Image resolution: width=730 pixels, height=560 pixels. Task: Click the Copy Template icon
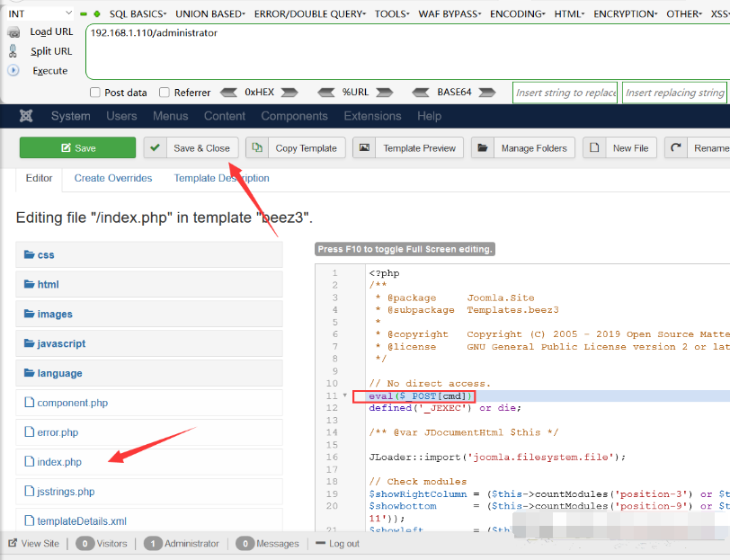pyautogui.click(x=257, y=147)
